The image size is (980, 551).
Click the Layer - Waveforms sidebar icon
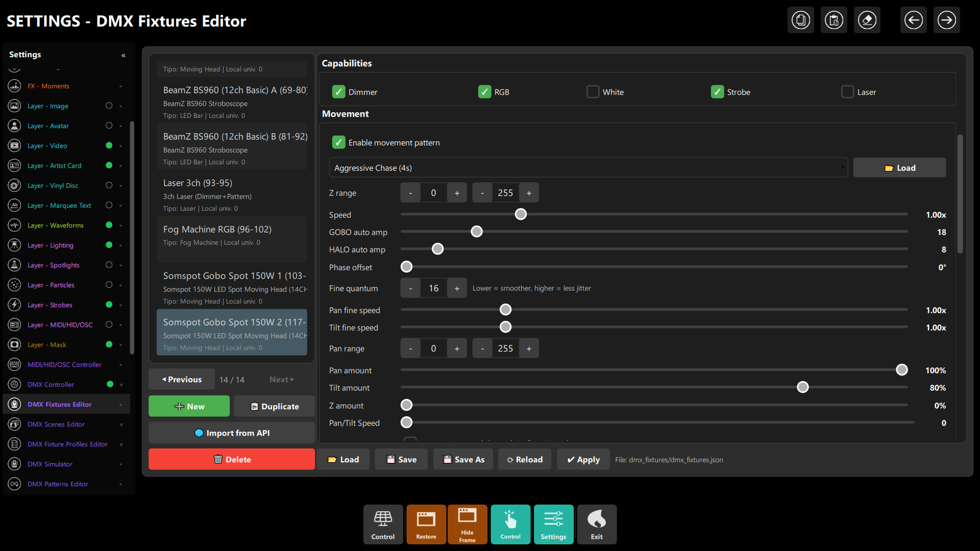pyautogui.click(x=15, y=226)
